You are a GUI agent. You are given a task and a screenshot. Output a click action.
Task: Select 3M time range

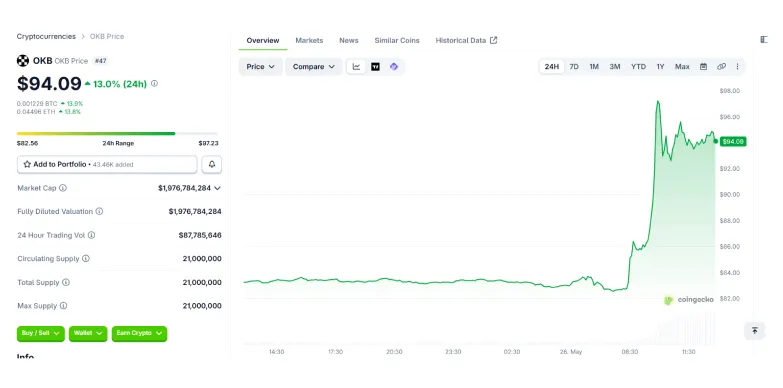click(615, 66)
